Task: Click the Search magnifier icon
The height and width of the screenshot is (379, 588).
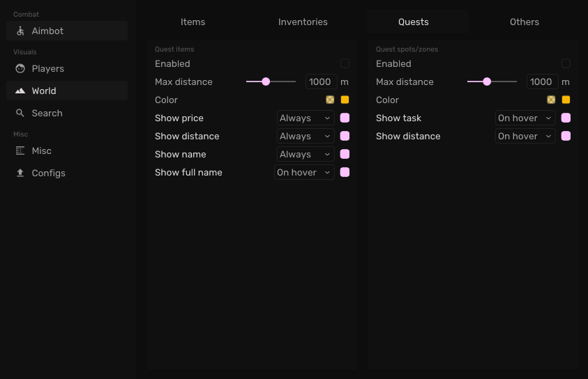Action: tap(20, 114)
